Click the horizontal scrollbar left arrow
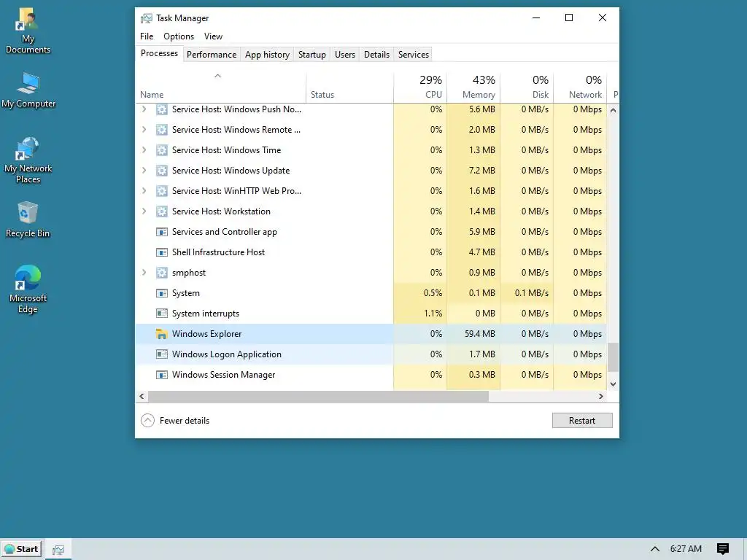 tap(142, 396)
